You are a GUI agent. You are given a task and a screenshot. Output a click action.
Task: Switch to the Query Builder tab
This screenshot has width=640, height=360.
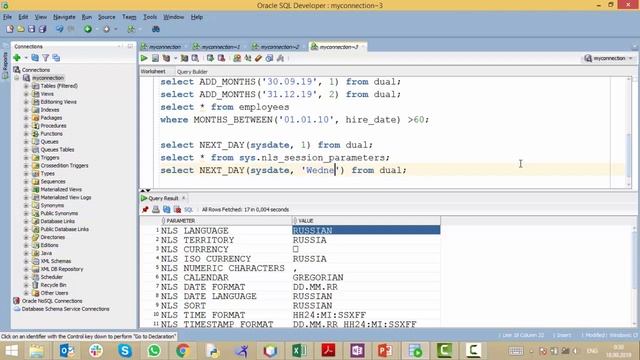(x=192, y=71)
